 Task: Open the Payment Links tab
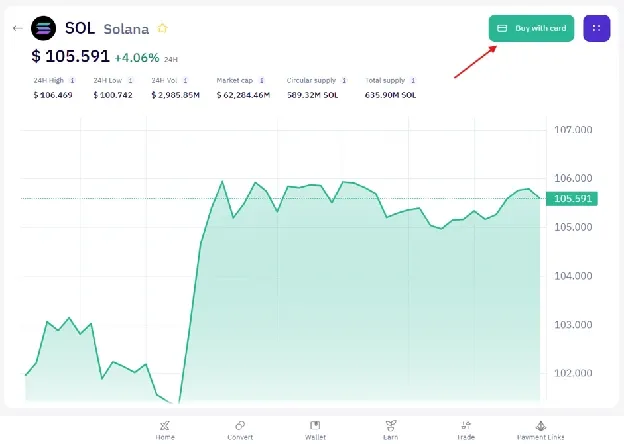point(540,430)
